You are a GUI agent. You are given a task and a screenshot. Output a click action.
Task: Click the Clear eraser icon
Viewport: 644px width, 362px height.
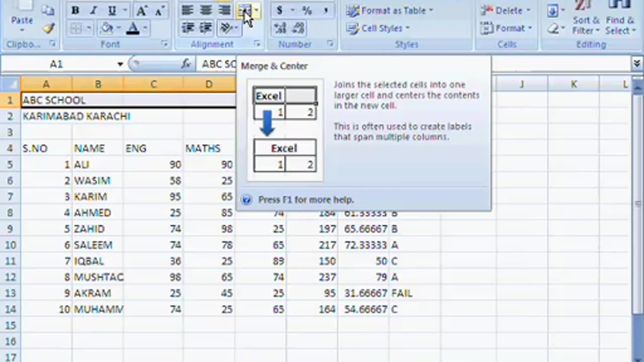tap(553, 29)
